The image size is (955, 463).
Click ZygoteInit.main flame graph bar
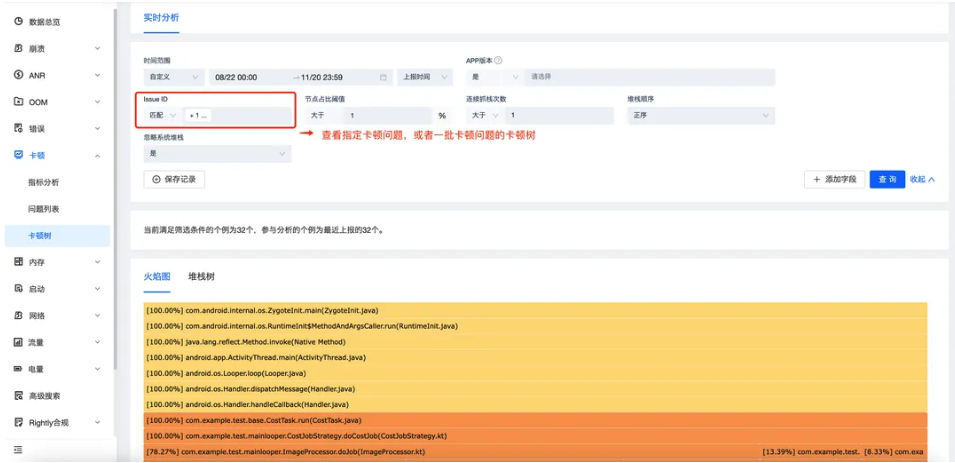(535, 310)
